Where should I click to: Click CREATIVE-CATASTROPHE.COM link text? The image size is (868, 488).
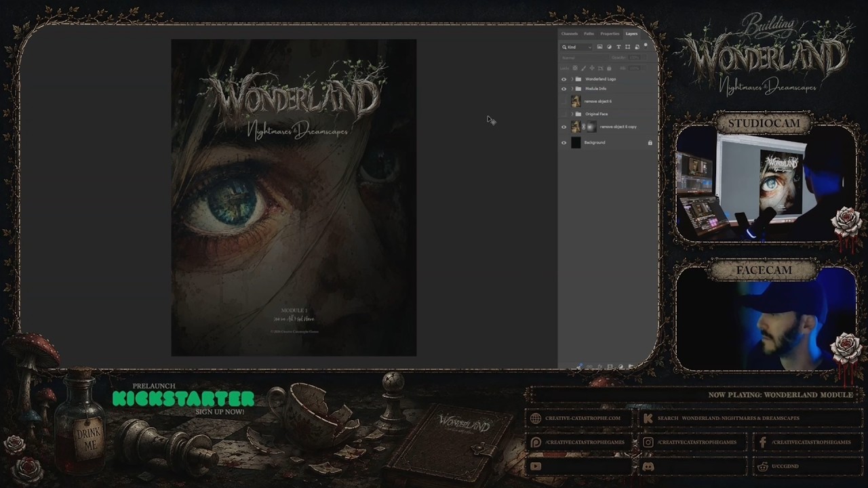(x=583, y=418)
